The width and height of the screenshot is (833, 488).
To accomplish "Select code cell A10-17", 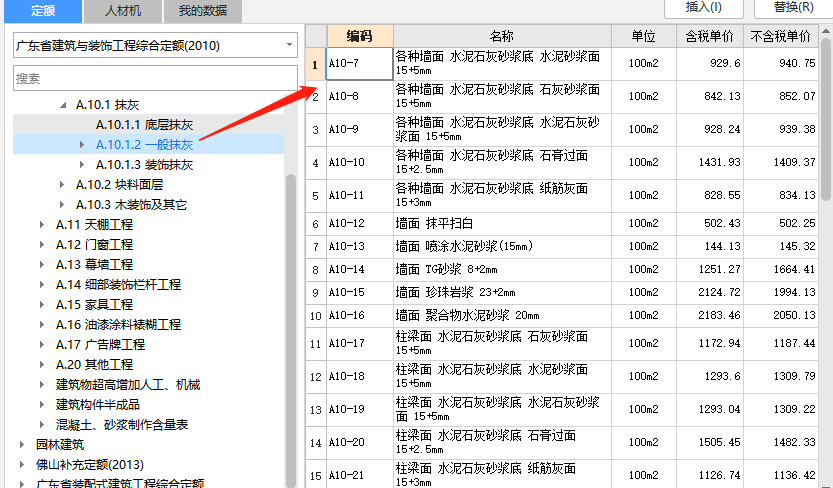I will [x=360, y=344].
